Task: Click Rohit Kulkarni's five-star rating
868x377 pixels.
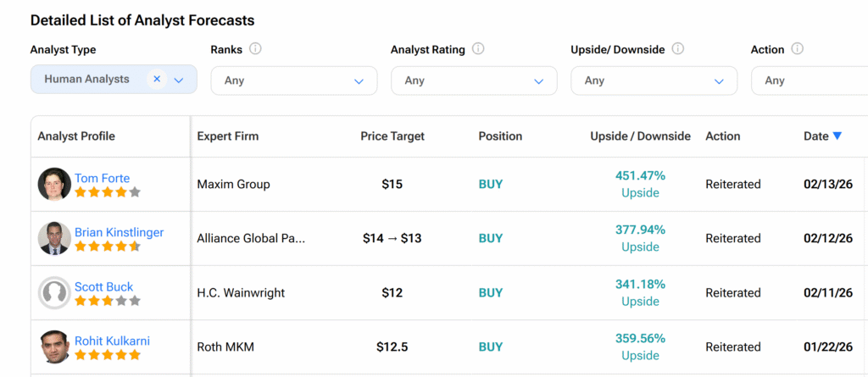Action: (107, 355)
